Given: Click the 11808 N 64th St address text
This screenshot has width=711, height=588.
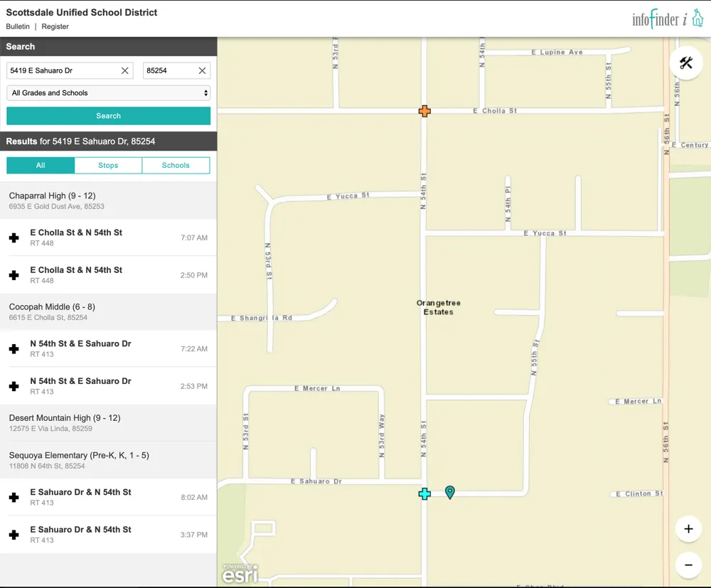Looking at the screenshot, I should (47, 466).
